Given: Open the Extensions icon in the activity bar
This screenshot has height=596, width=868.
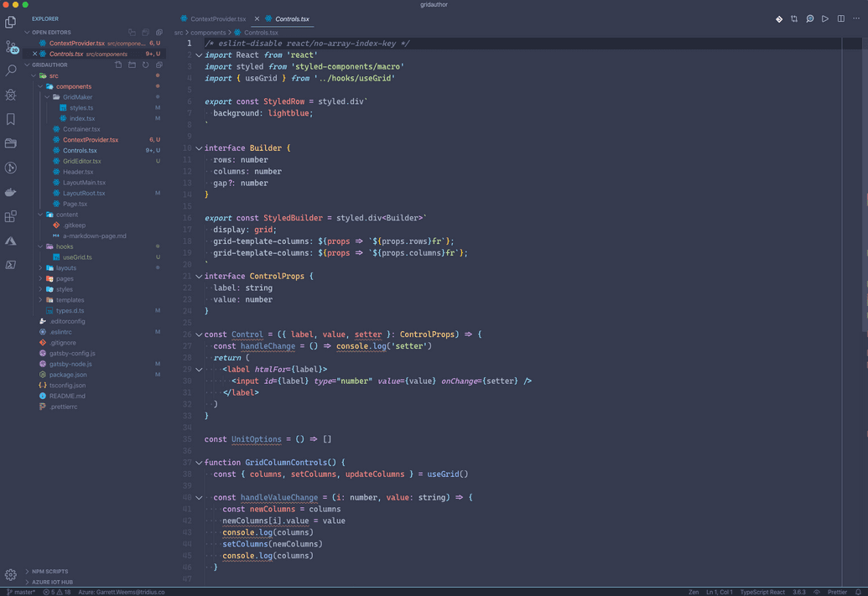Looking at the screenshot, I should click(10, 216).
